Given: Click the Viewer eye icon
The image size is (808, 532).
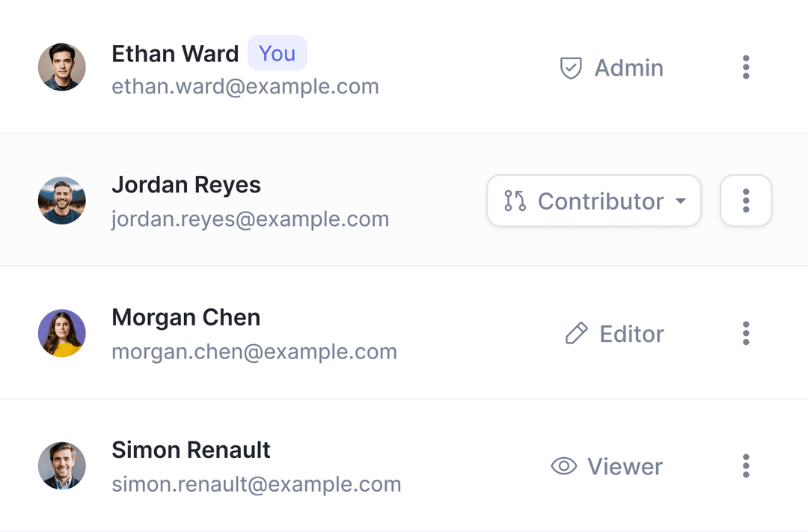Looking at the screenshot, I should coord(563,466).
